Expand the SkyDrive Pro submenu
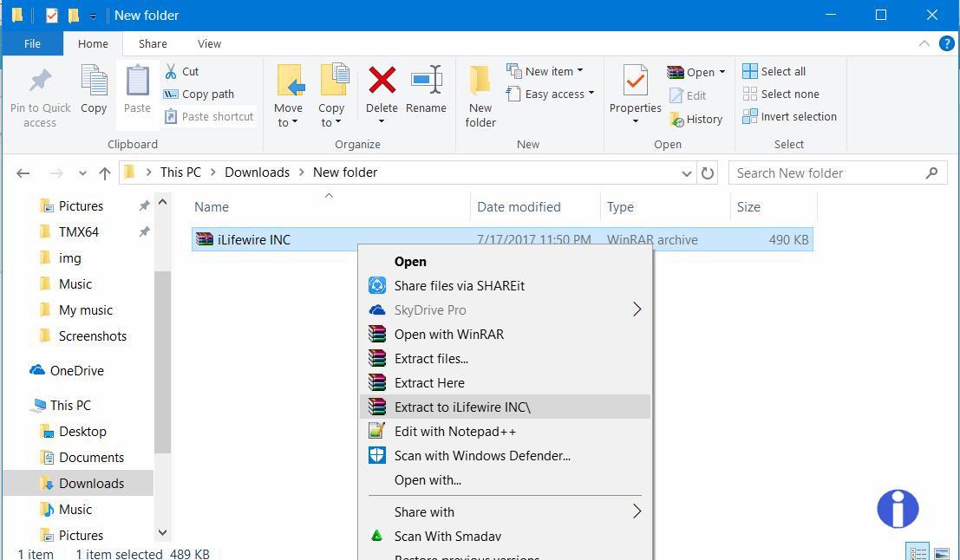This screenshot has height=560, width=960. (637, 309)
